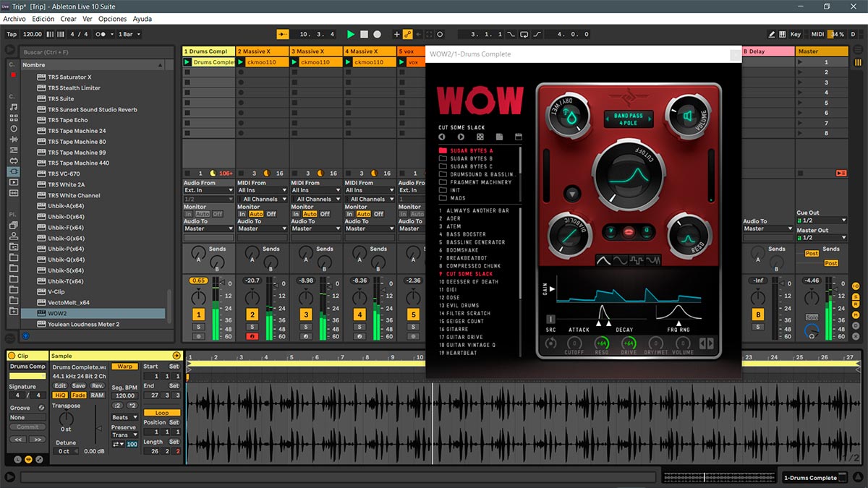This screenshot has width=868, height=488.
Task: Toggle the Warp button on
Action: (124, 367)
